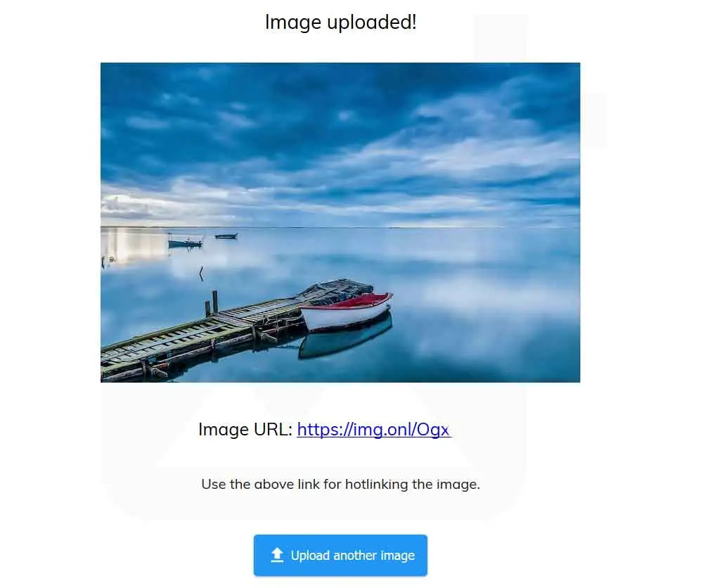Click the Image URL: label text
The height and width of the screenshot is (588, 703).
click(245, 429)
